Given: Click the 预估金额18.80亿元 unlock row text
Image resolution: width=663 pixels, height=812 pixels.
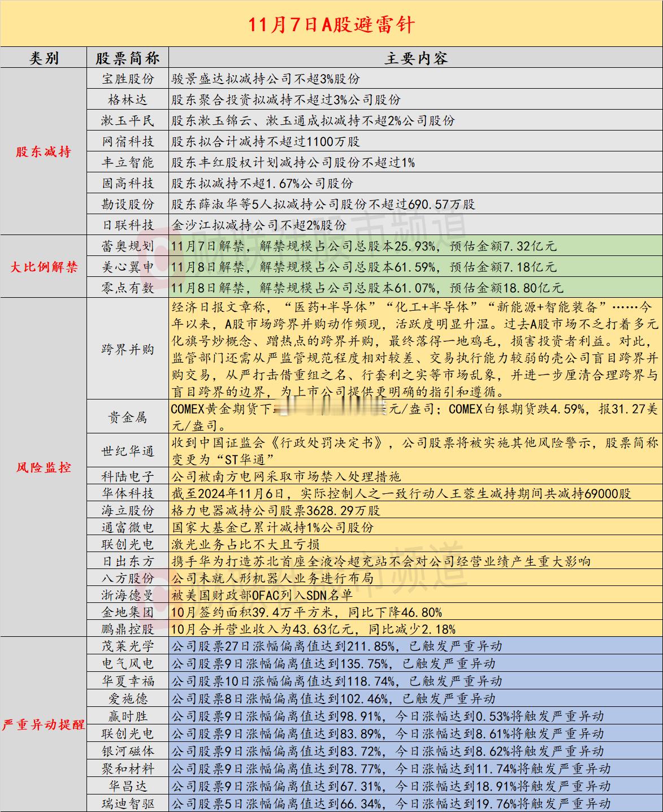Looking at the screenshot, I should (x=367, y=288).
